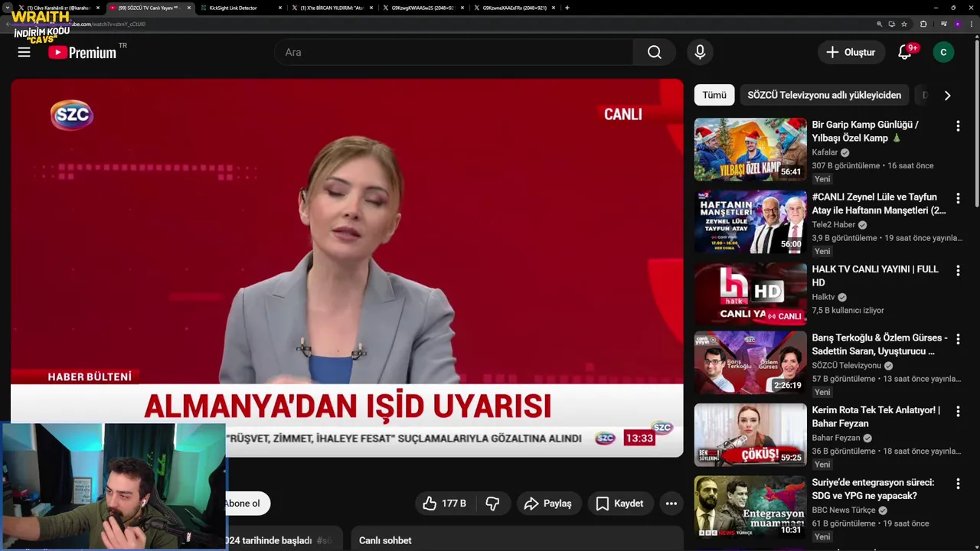Open options for HALK TV CANLI YAYINI
The height and width of the screenshot is (551, 980).
pos(957,270)
